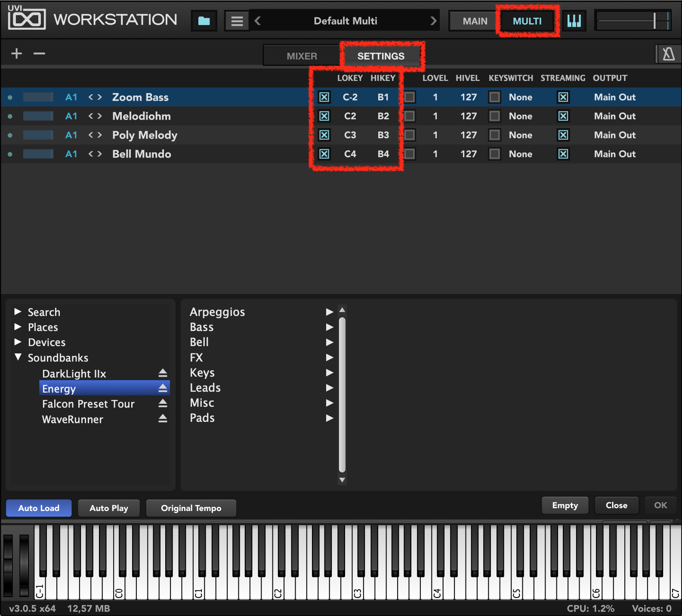Click the Melodiohm level meter
Screen dimensions: 682x616
click(38, 116)
